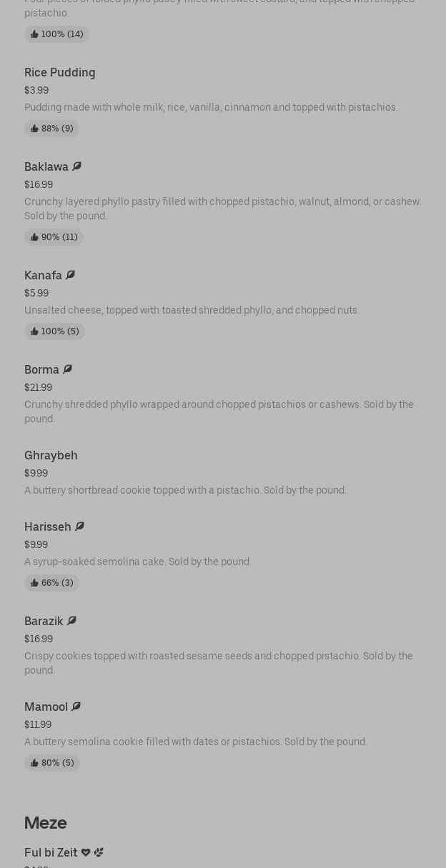Open the Rice Pudding menu item
This screenshot has width=446, height=868.
point(59,72)
